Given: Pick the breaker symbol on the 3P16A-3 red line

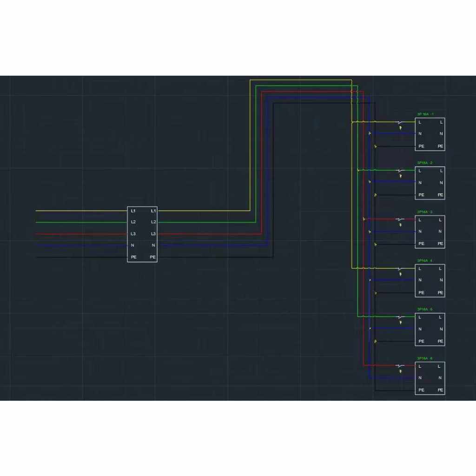Looking at the screenshot, I should [400, 219].
